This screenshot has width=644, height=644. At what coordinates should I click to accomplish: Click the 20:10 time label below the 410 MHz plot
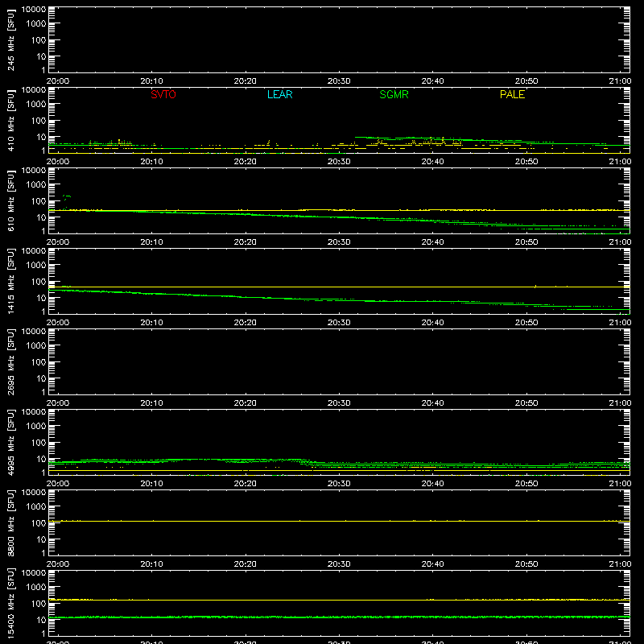[x=151, y=162]
